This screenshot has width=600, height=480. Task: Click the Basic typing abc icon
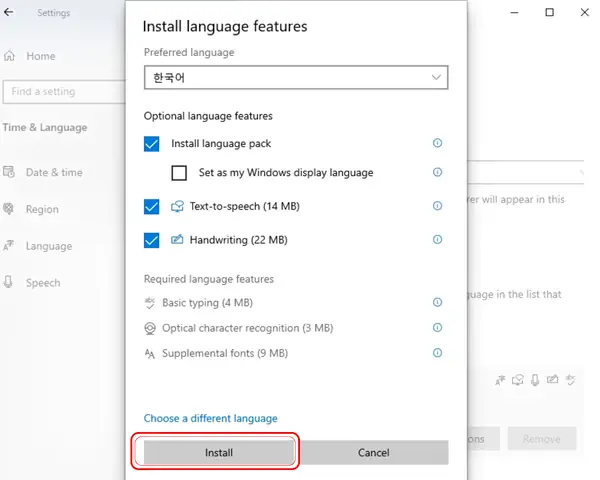pyautogui.click(x=150, y=303)
